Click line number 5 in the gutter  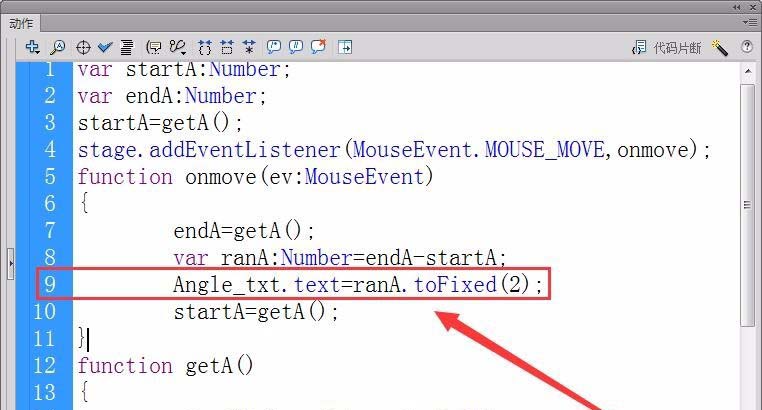tap(50, 176)
